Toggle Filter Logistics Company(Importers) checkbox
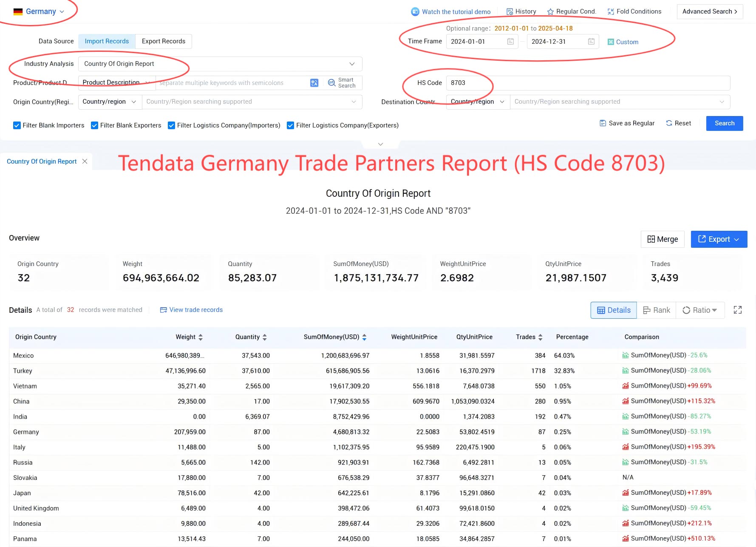This screenshot has height=547, width=756. (172, 125)
